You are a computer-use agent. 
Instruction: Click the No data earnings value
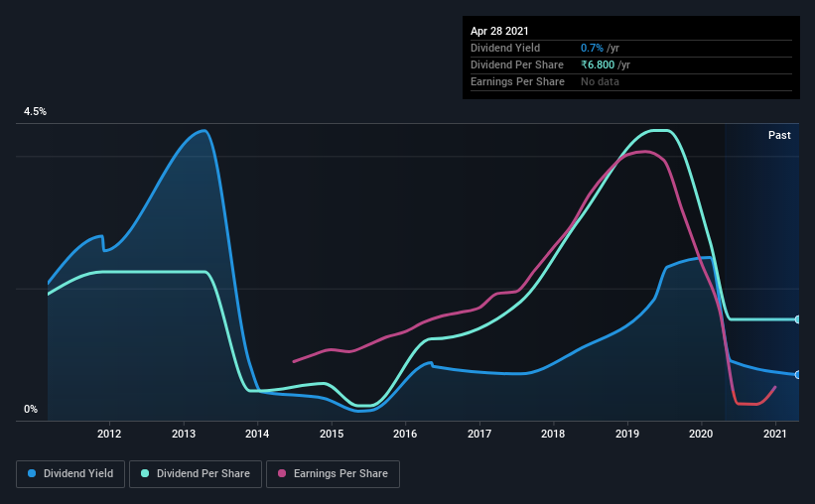click(600, 81)
